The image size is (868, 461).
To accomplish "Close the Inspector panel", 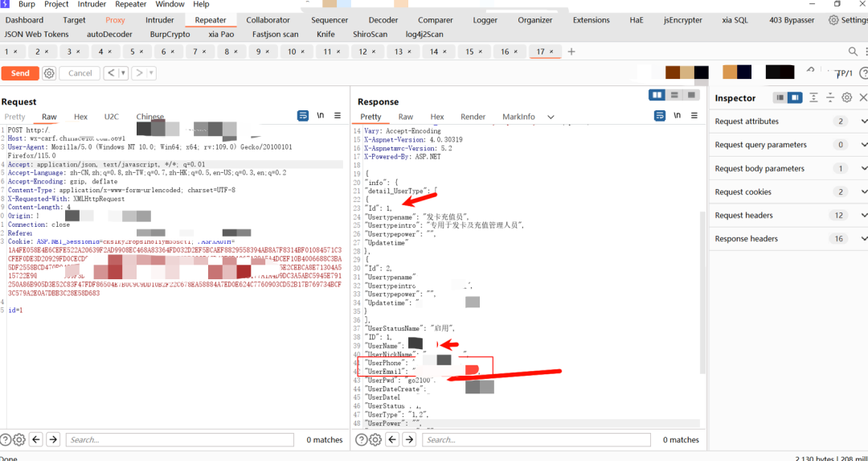I will 862,97.
